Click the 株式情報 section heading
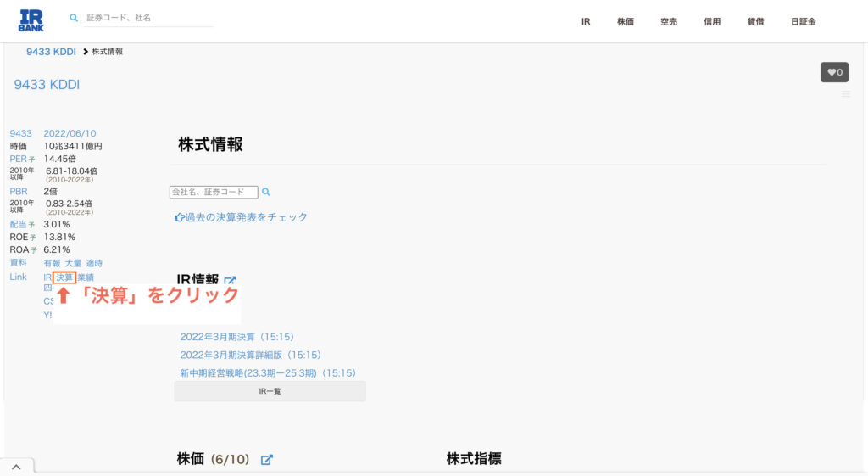The height and width of the screenshot is (476, 868). [210, 144]
